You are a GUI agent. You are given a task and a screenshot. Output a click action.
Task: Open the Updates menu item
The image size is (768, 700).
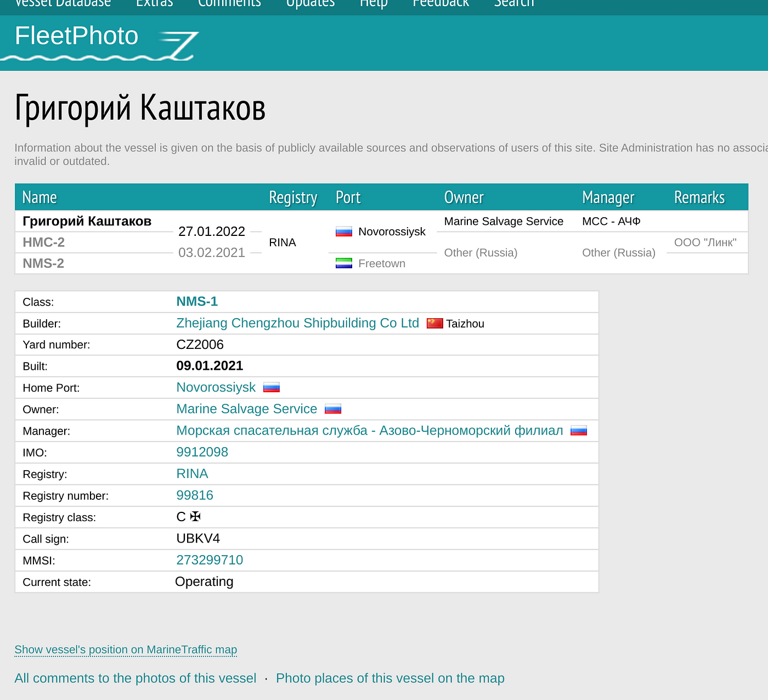[x=310, y=4]
